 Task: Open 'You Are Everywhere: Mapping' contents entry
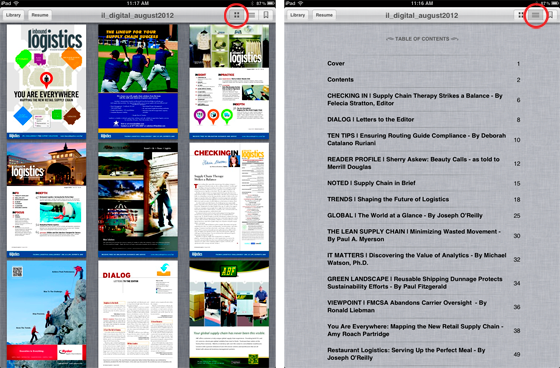(423, 330)
